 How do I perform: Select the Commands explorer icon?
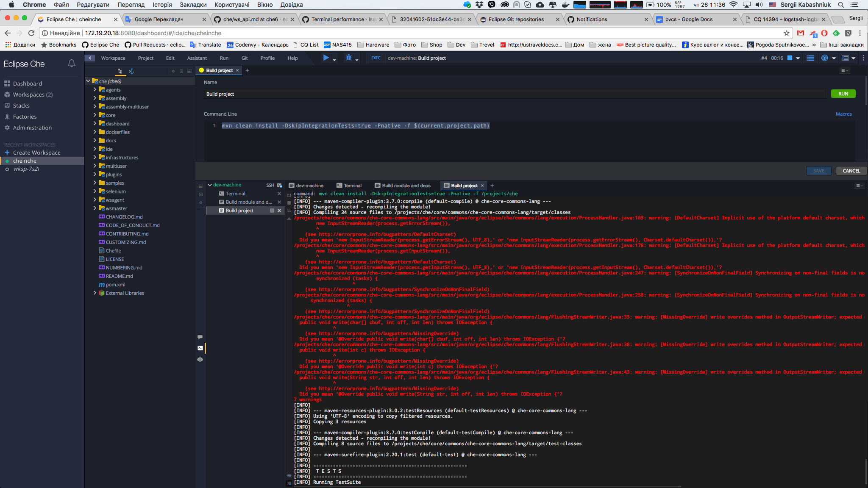pyautogui.click(x=131, y=71)
